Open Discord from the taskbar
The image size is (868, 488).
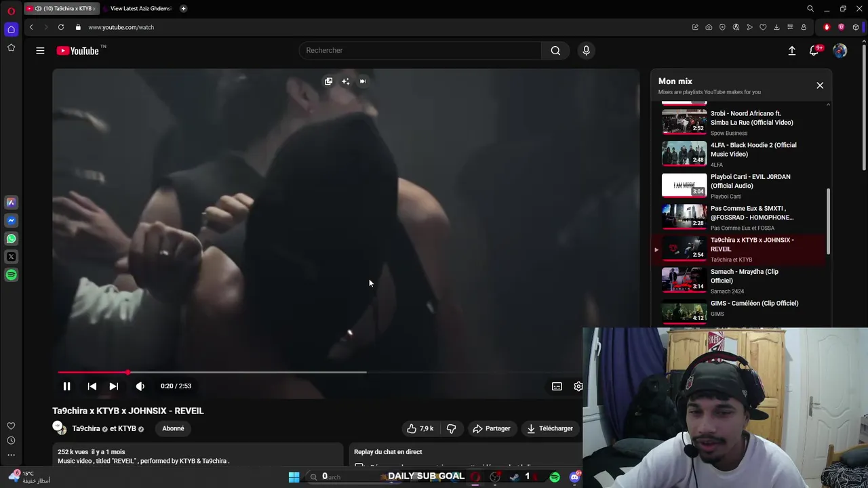pyautogui.click(x=575, y=476)
